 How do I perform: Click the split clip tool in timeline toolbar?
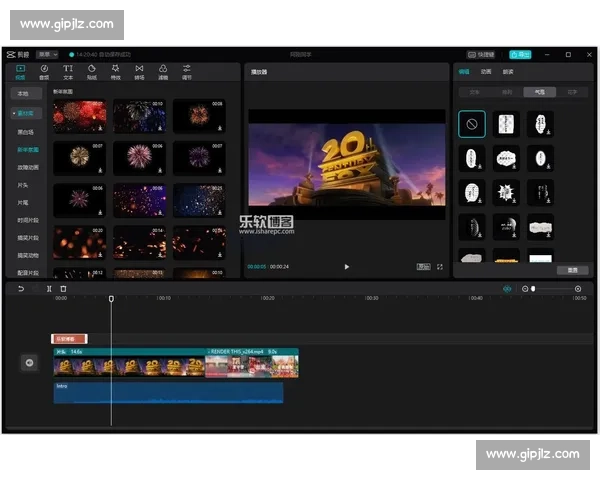click(49, 289)
